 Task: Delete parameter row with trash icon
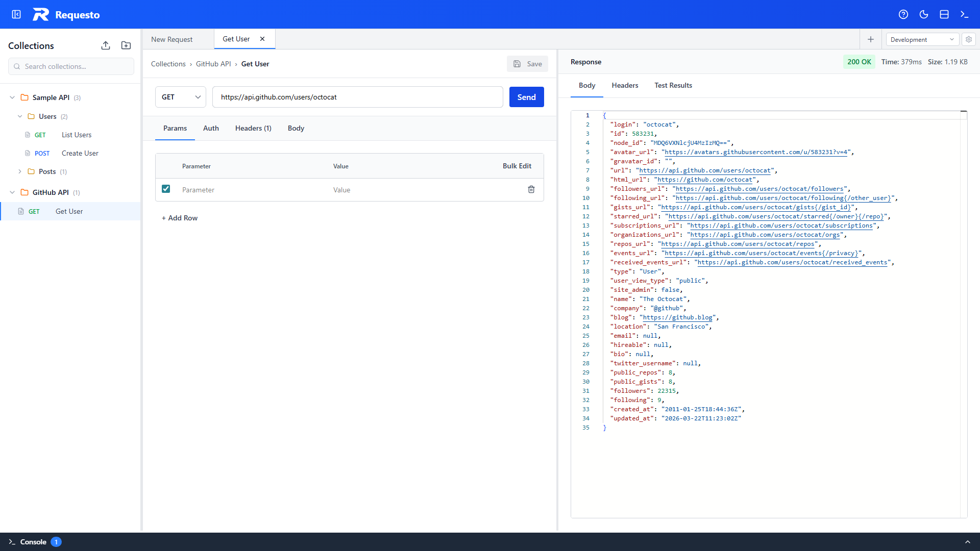tap(531, 189)
